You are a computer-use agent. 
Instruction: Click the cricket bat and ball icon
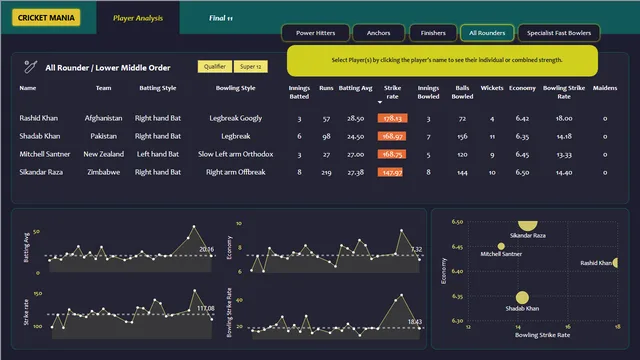click(x=31, y=67)
